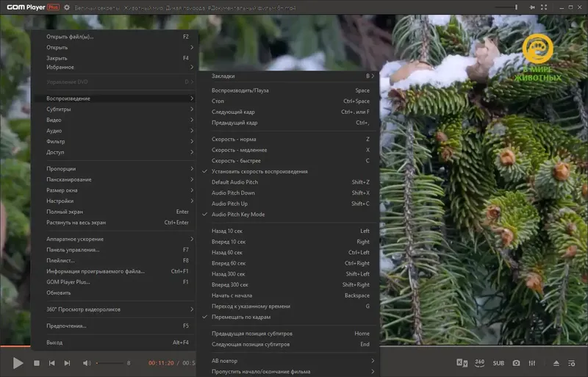Click the eject/open file icon
The height and width of the screenshot is (377, 588).
(556, 363)
